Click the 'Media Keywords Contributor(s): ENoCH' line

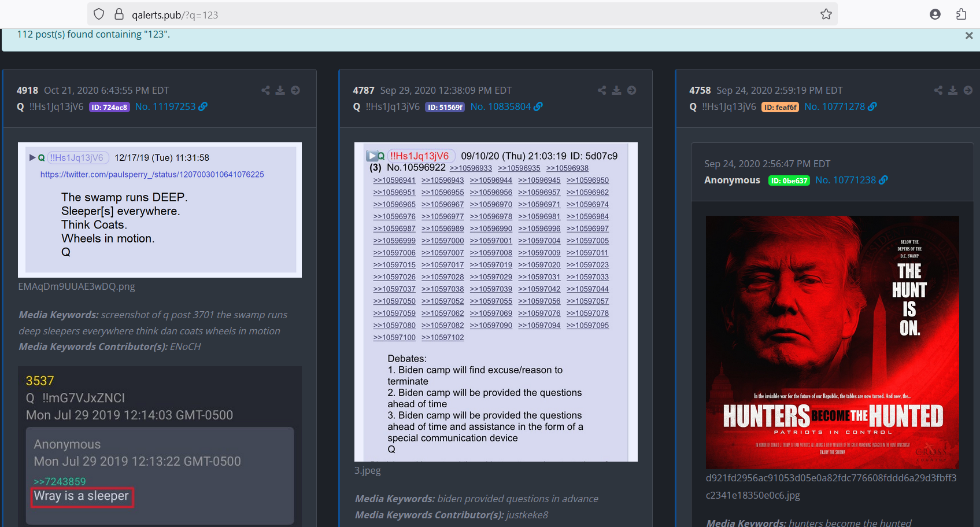[x=110, y=347]
